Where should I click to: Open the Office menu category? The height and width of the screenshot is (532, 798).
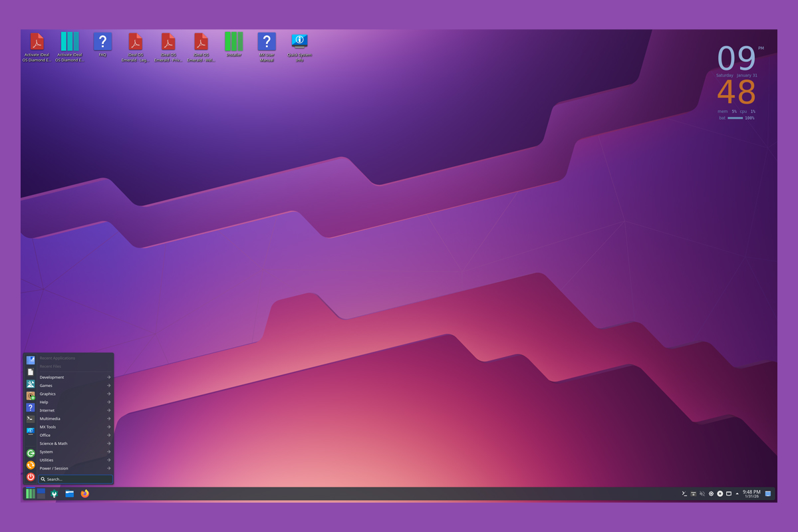75,436
